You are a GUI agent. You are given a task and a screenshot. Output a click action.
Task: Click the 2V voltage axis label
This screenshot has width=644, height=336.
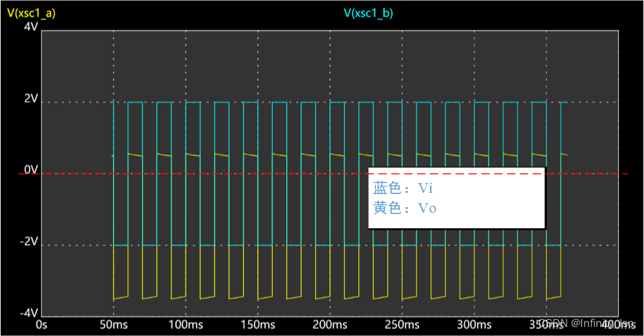click(31, 99)
